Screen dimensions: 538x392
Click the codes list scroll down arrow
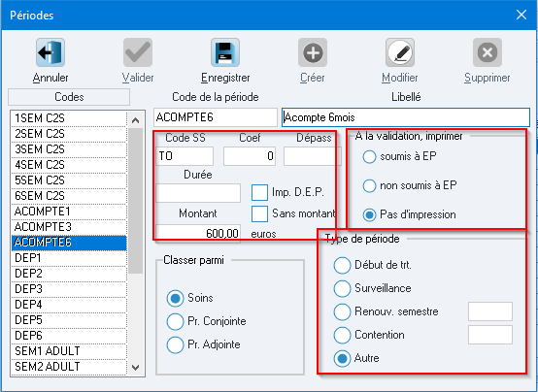(136, 368)
